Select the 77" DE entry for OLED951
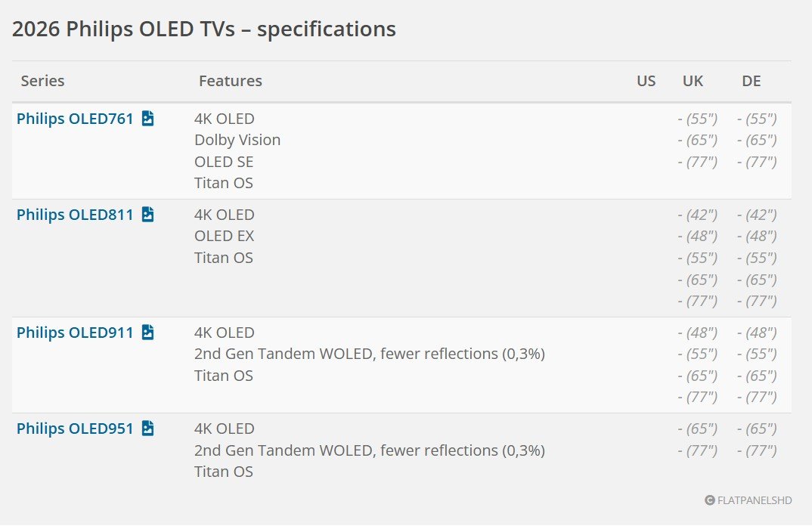 [757, 450]
